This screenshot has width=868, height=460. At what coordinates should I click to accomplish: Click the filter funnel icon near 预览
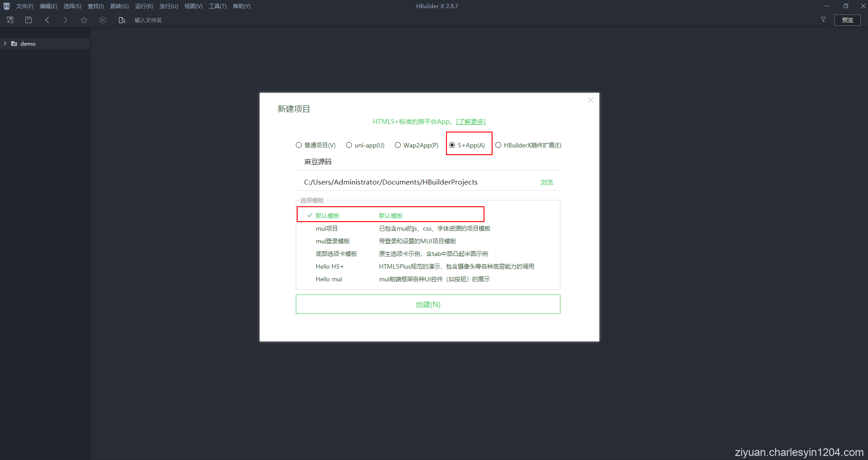pyautogui.click(x=823, y=20)
